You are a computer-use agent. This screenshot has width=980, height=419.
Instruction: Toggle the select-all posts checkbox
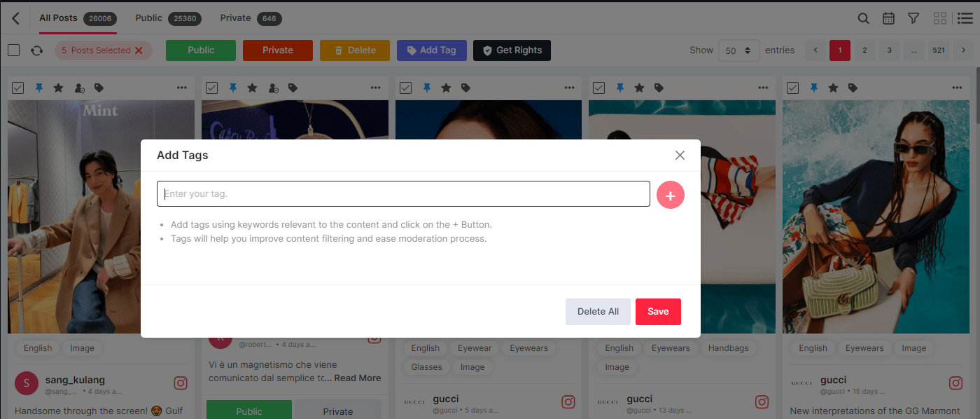point(14,50)
